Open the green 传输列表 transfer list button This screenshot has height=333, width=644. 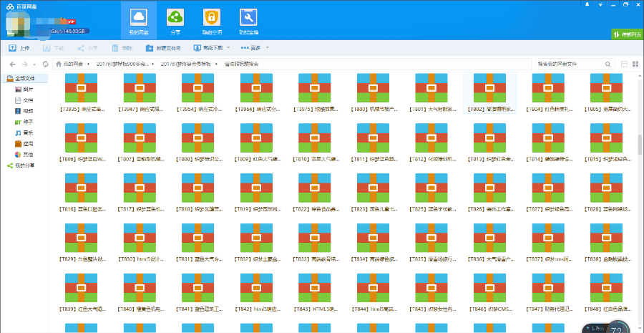(627, 34)
